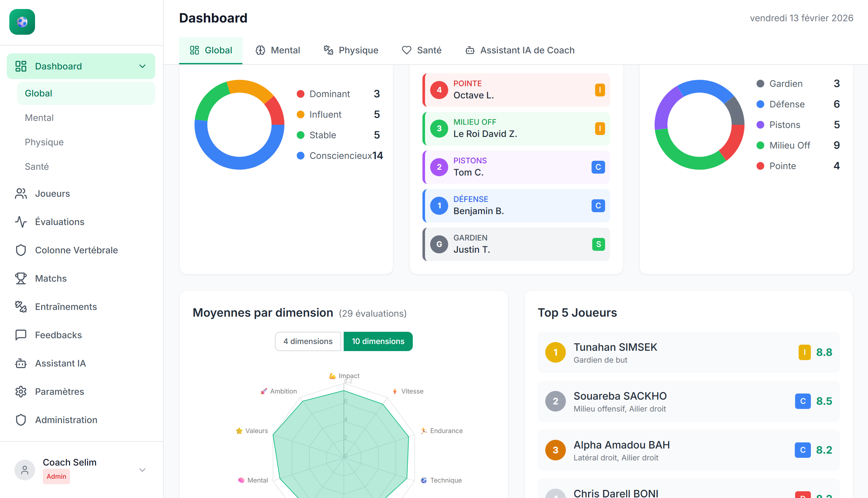The height and width of the screenshot is (498, 868).
Task: Switch radar to 4 dimensions
Action: pos(308,341)
